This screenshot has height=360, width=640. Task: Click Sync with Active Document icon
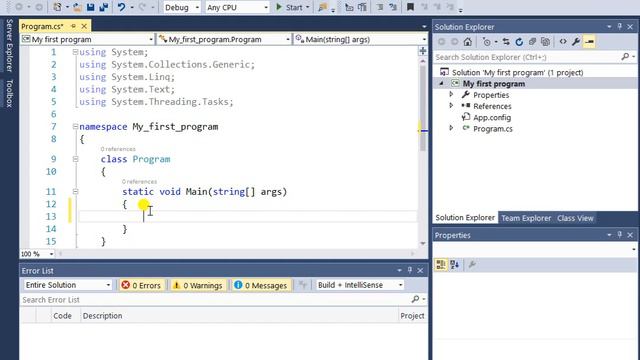pyautogui.click(x=506, y=42)
